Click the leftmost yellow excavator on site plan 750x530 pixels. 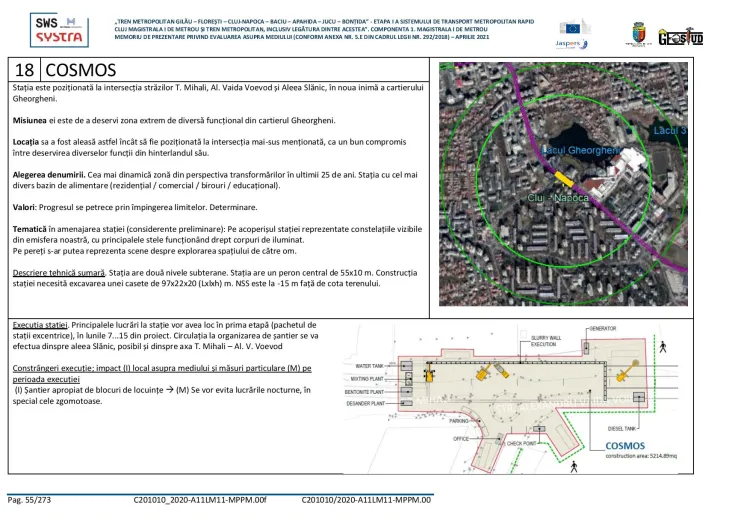point(429,374)
